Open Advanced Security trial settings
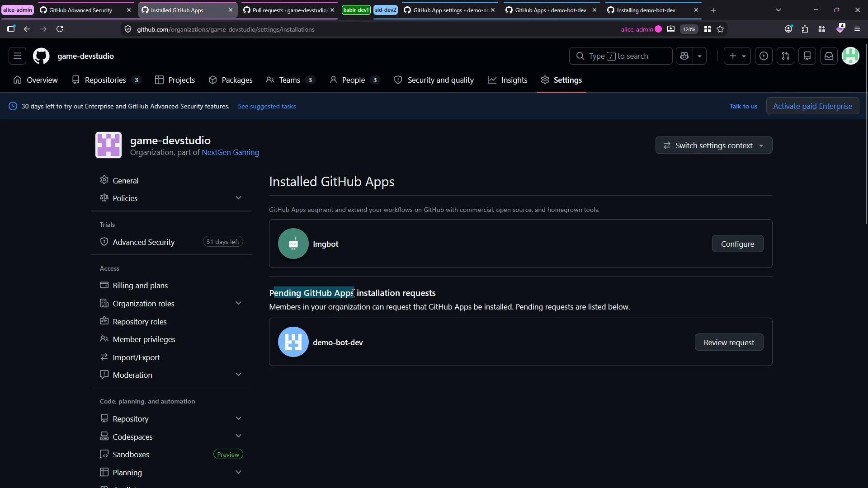 click(171, 242)
